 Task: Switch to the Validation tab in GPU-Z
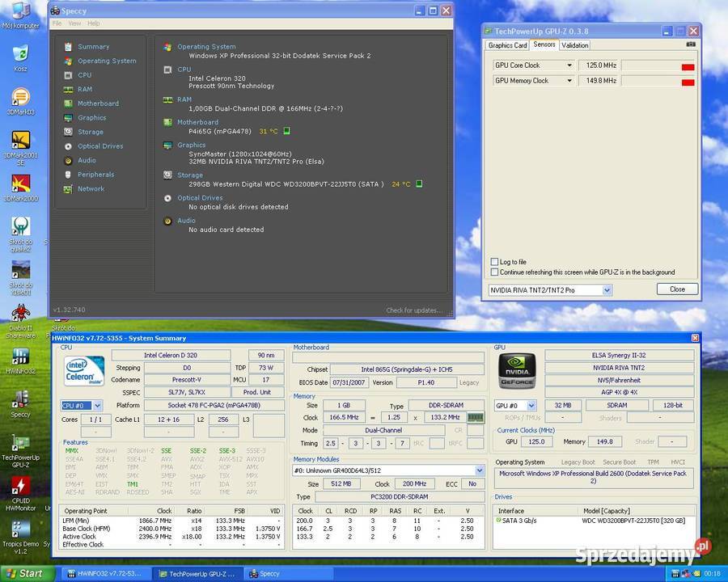click(x=574, y=45)
